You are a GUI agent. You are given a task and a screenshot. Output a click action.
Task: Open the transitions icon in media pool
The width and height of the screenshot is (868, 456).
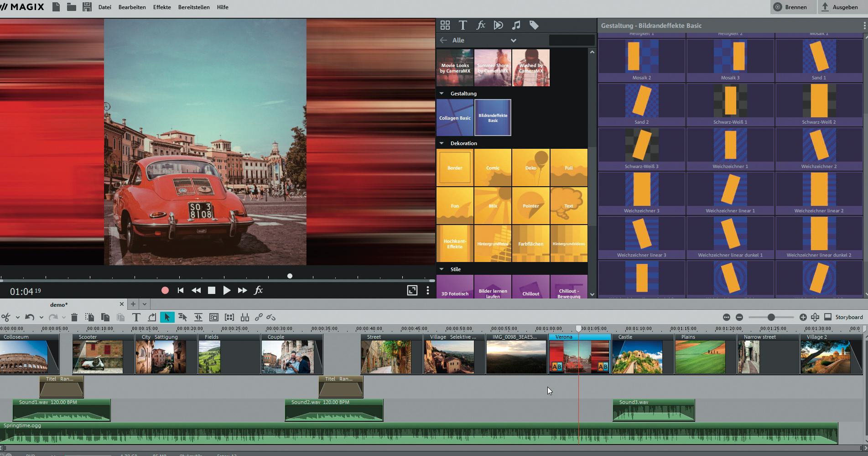tap(498, 26)
